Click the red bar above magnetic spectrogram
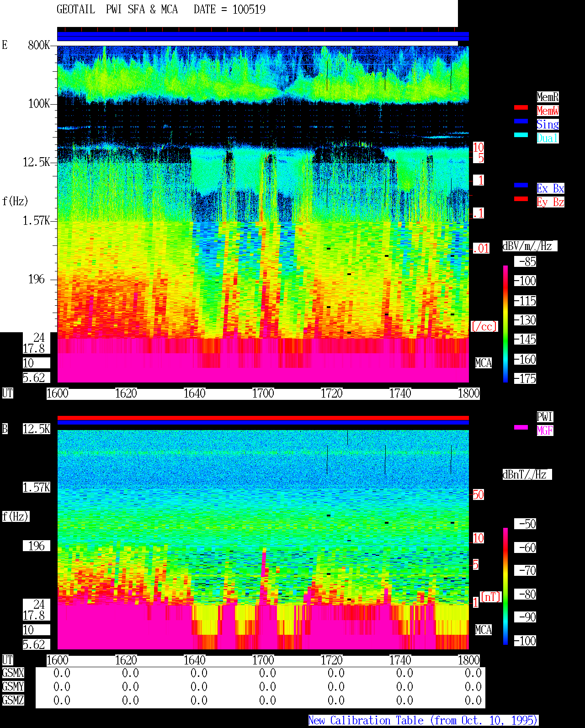The height and width of the screenshot is (728, 585). click(x=263, y=418)
